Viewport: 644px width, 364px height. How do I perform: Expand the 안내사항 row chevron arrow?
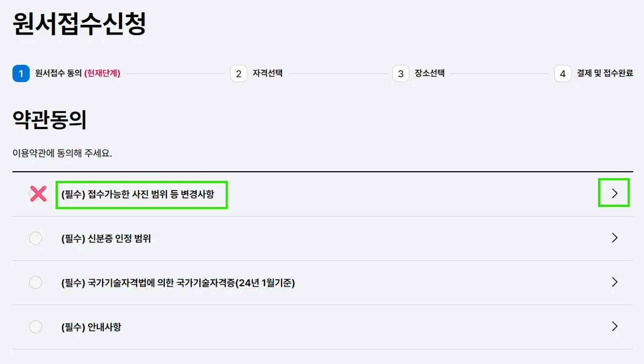pyautogui.click(x=614, y=326)
